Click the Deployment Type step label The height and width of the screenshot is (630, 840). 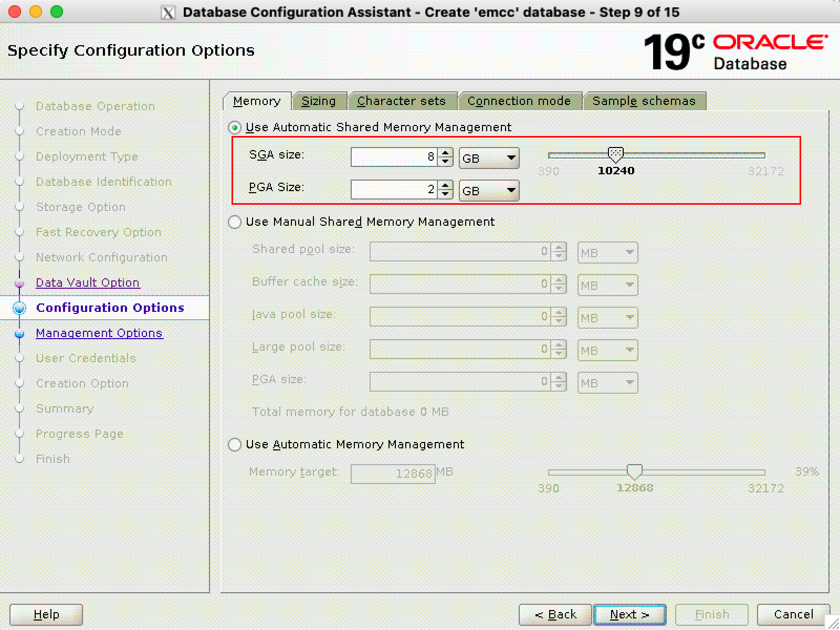[x=87, y=156]
